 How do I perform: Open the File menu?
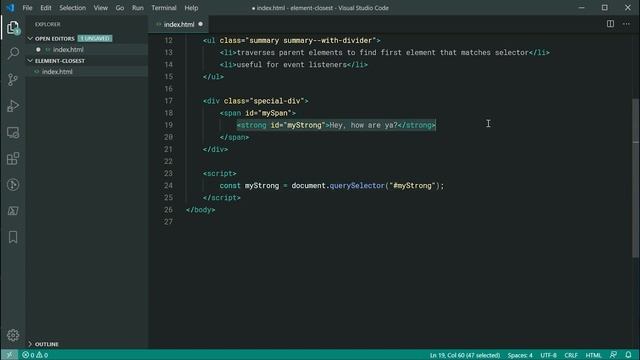[x=27, y=8]
